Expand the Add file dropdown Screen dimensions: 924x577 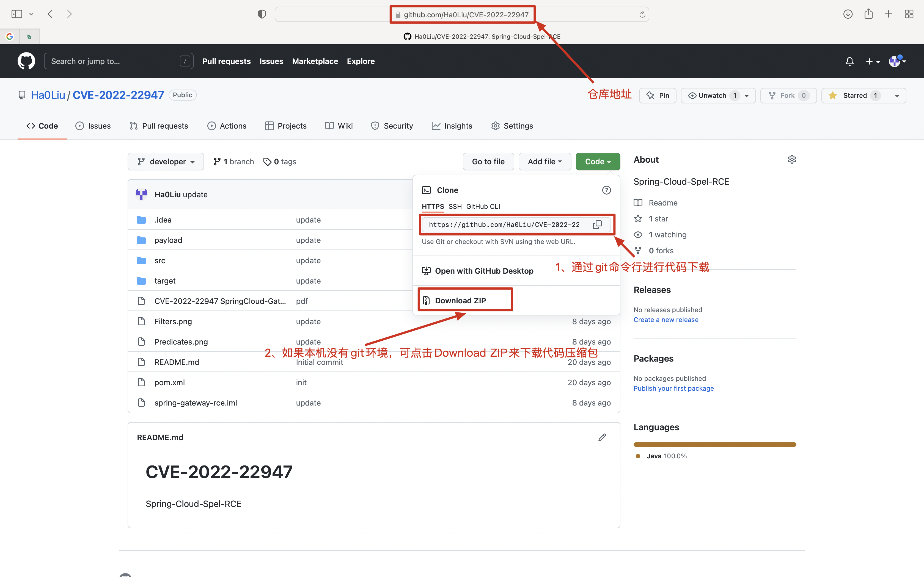(x=544, y=162)
